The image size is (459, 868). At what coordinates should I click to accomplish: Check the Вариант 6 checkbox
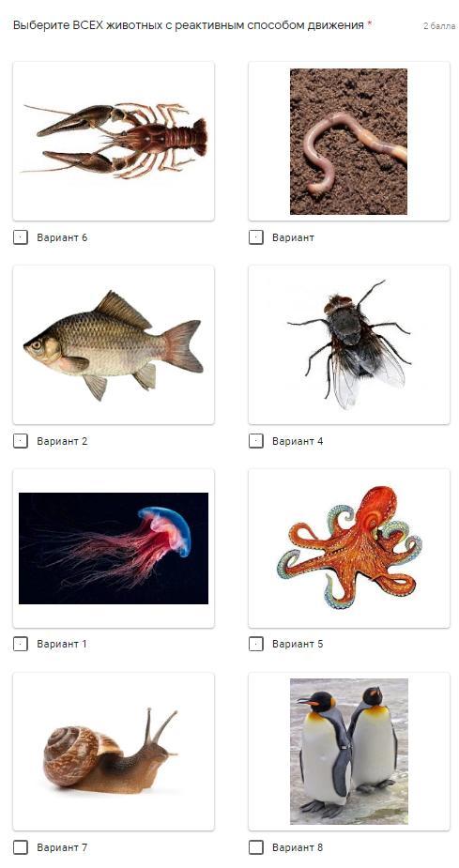(x=21, y=237)
